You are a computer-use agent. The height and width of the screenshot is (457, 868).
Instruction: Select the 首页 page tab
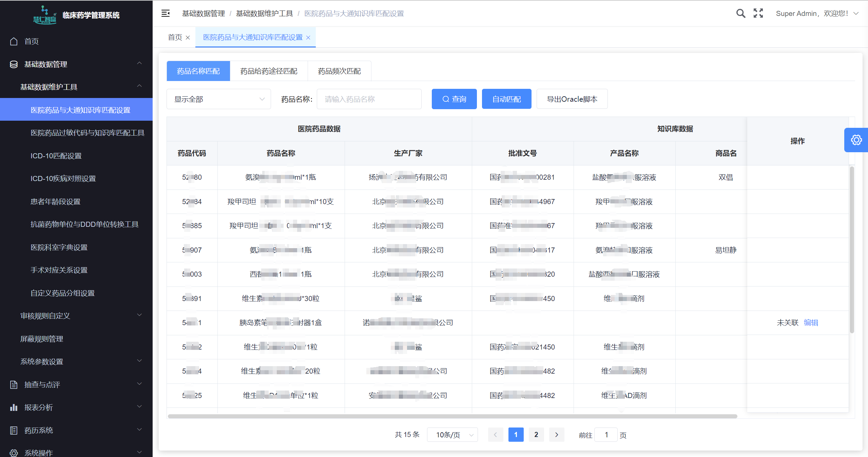[x=175, y=37]
